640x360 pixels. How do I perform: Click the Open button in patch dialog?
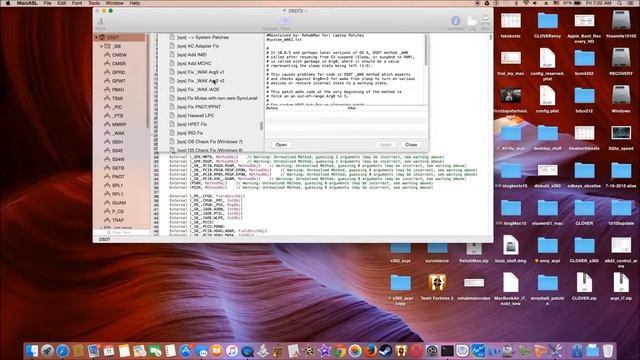281,144
